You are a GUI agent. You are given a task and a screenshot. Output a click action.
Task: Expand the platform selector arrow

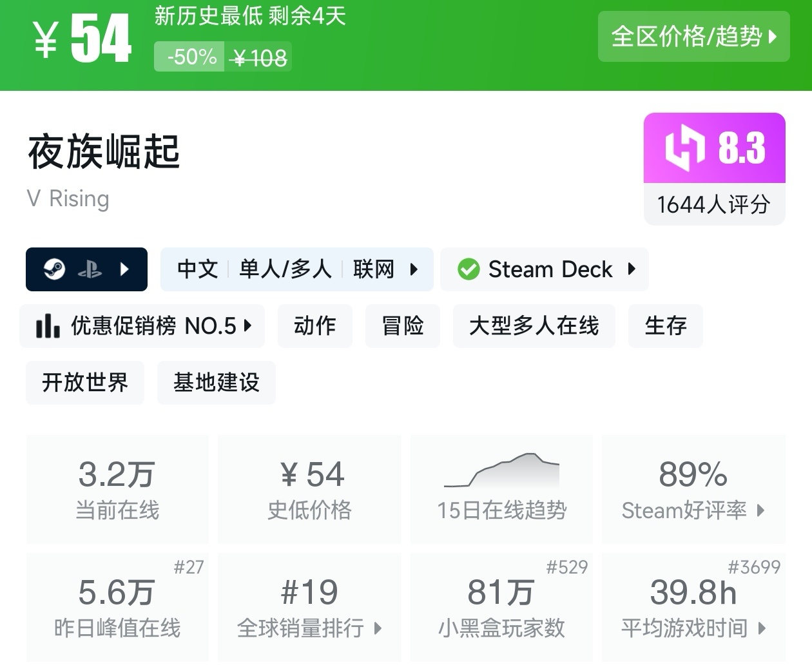click(125, 269)
